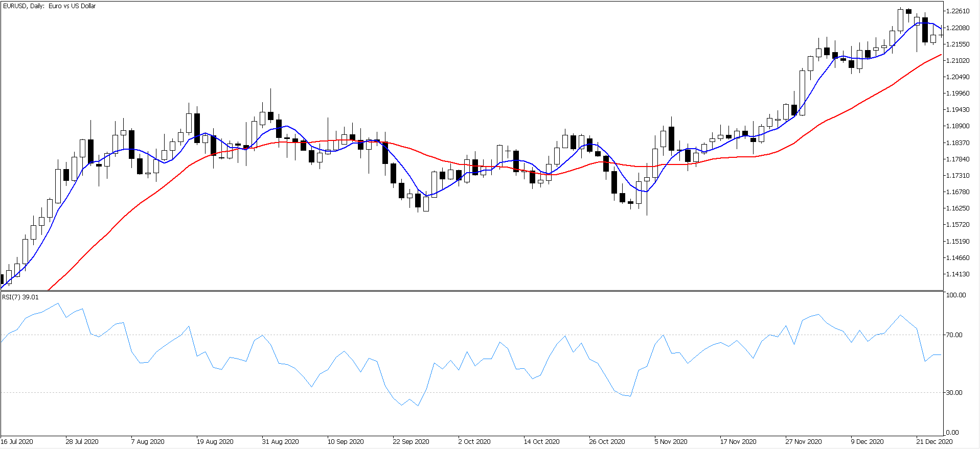
Task: Click the 14 Oct 2020 date label
Action: (541, 441)
